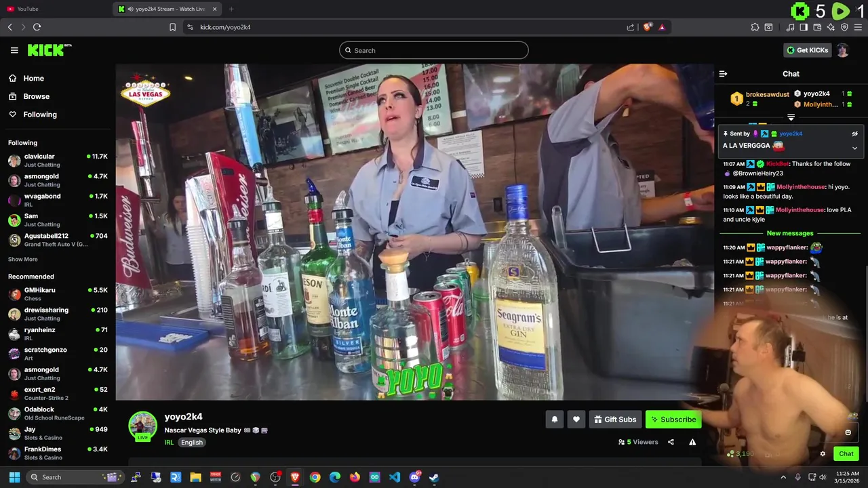Open scratchgonzo recommended channel
The width and height of the screenshot is (868, 488).
[x=58, y=354]
